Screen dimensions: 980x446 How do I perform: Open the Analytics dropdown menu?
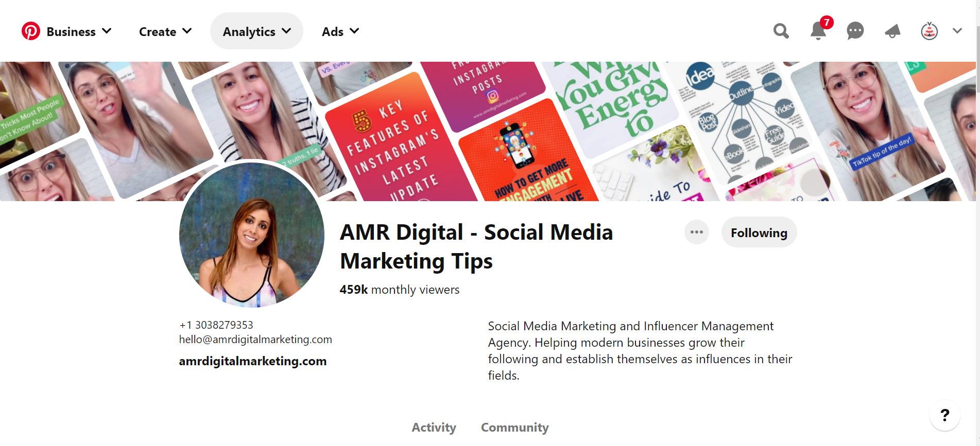[256, 32]
